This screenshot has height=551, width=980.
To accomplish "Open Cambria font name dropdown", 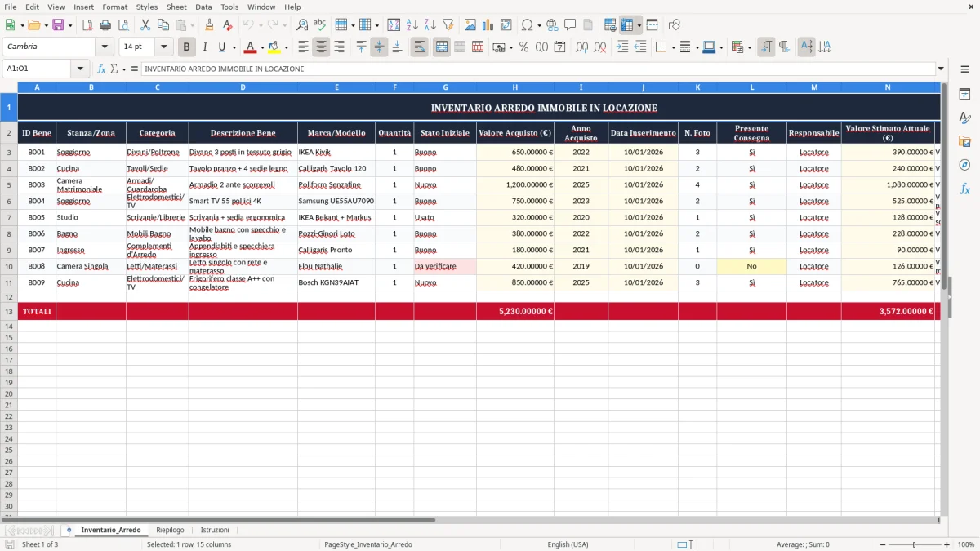I will 105,47.
